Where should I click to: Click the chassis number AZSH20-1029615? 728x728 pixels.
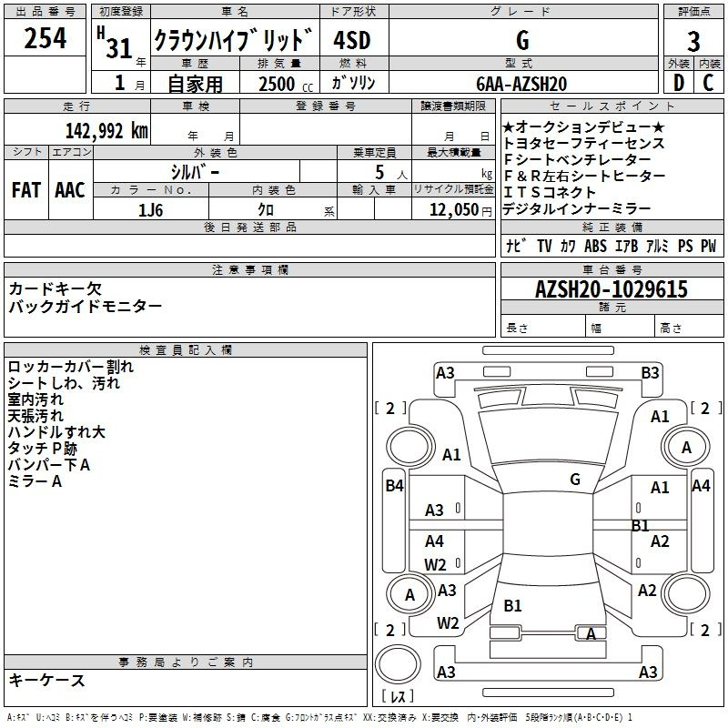coord(611,289)
